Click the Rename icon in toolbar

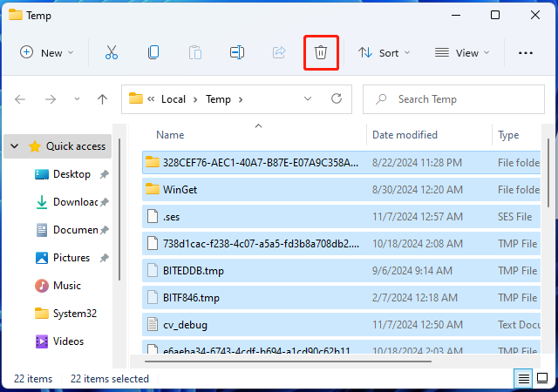pyautogui.click(x=236, y=52)
